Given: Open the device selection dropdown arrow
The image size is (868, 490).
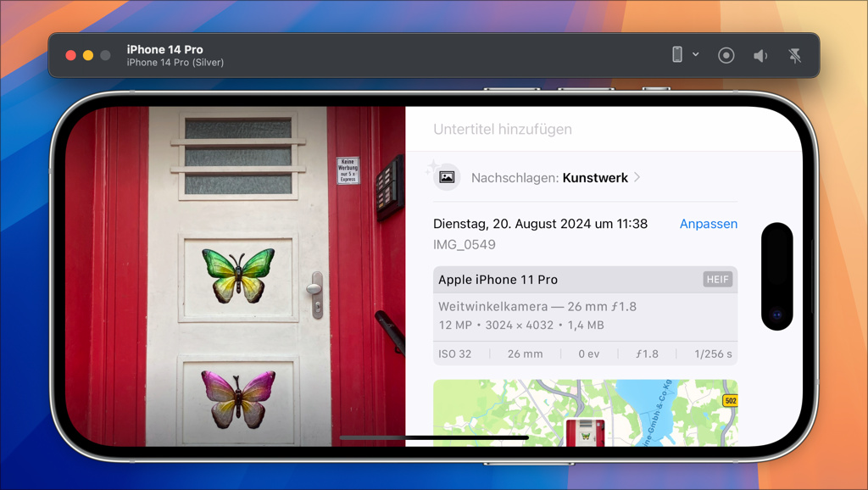Looking at the screenshot, I should (696, 54).
